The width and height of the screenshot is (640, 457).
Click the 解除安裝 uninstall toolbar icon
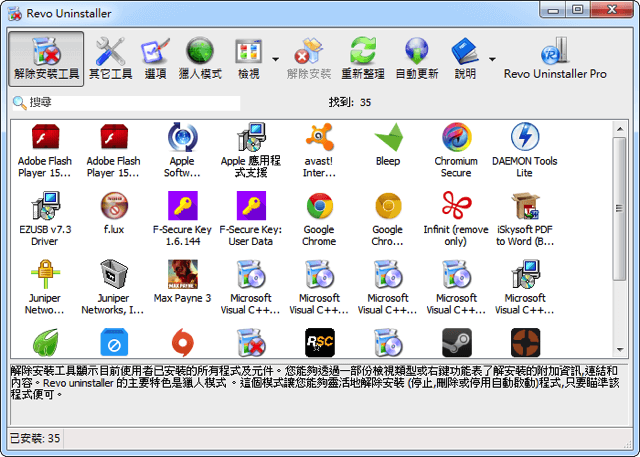click(309, 59)
